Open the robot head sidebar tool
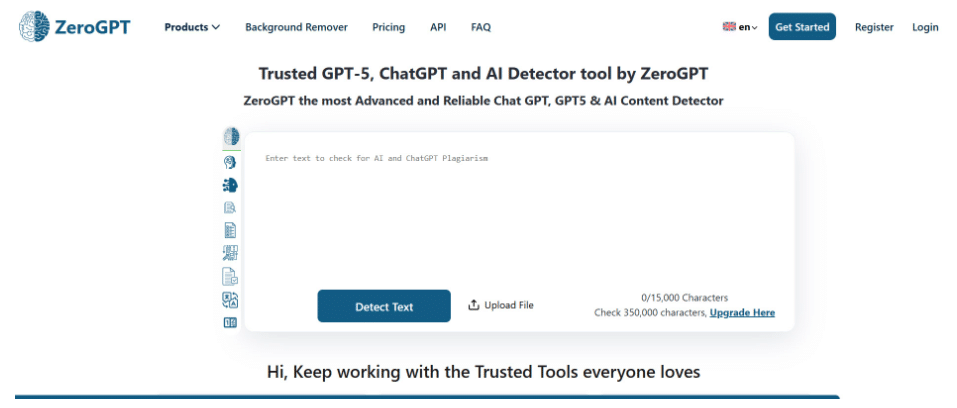The image size is (957, 408). coord(230,184)
